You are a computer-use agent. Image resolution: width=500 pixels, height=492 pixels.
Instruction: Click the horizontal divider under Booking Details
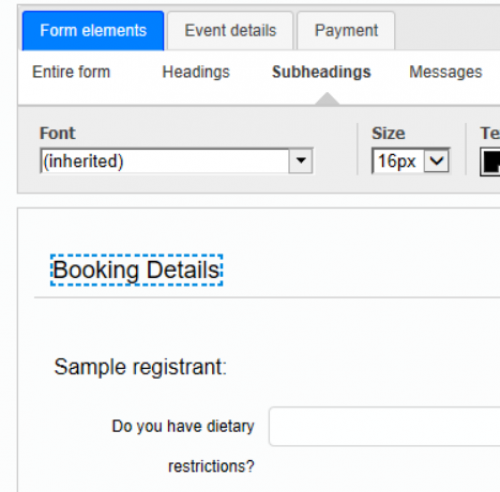tap(267, 297)
